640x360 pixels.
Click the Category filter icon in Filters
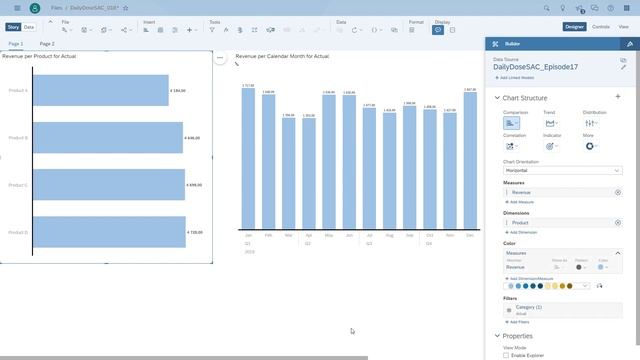[509, 310]
